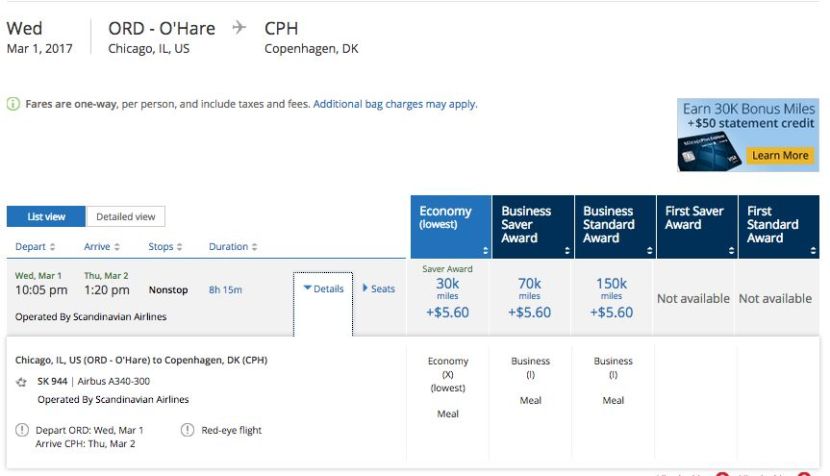This screenshot has height=476, width=830.
Task: Select the 70k miles Business Saver fare
Action: pos(530,297)
